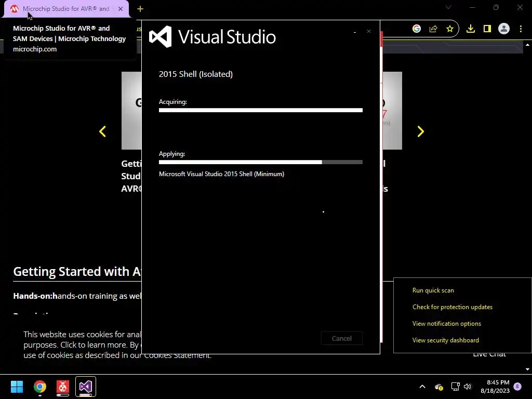The height and width of the screenshot is (399, 532).
Task: Toggle Chrome side panel icon
Action: tap(487, 29)
